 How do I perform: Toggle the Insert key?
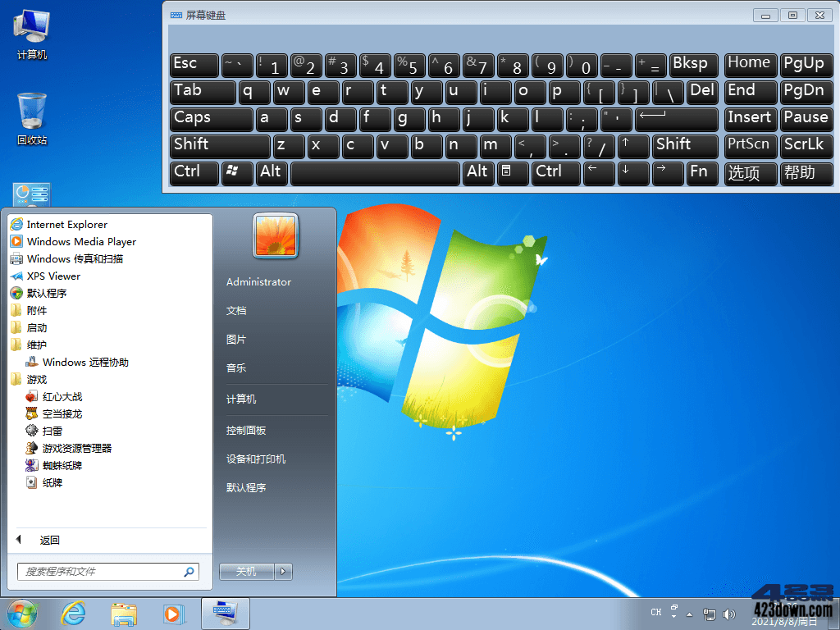750,119
